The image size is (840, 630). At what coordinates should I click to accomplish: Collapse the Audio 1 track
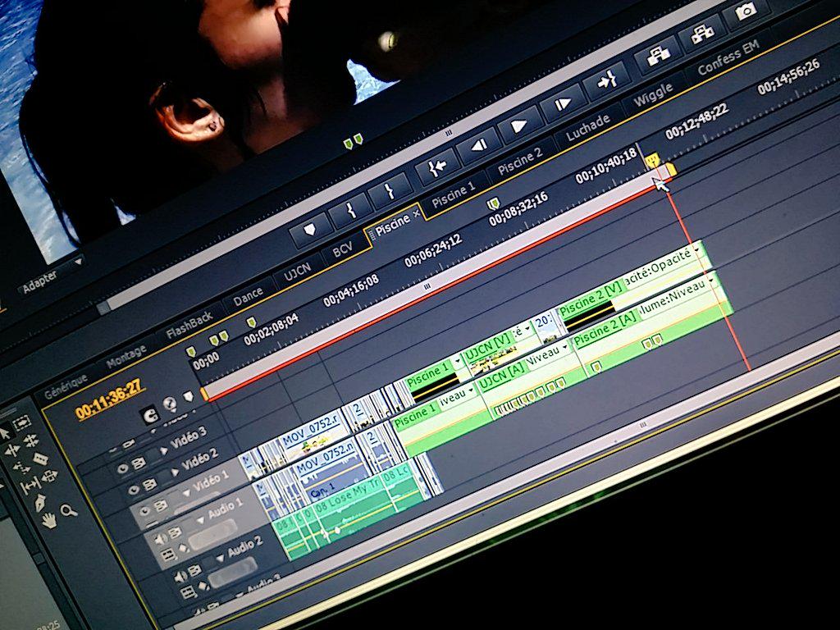coord(201,519)
